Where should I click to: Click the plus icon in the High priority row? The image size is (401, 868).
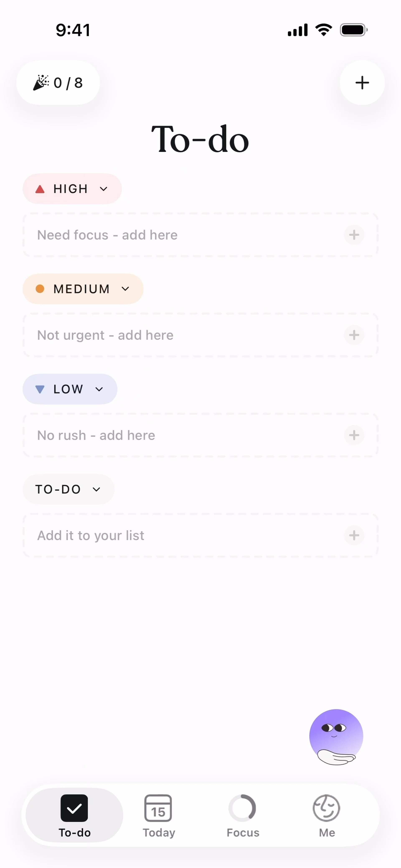pyautogui.click(x=354, y=235)
